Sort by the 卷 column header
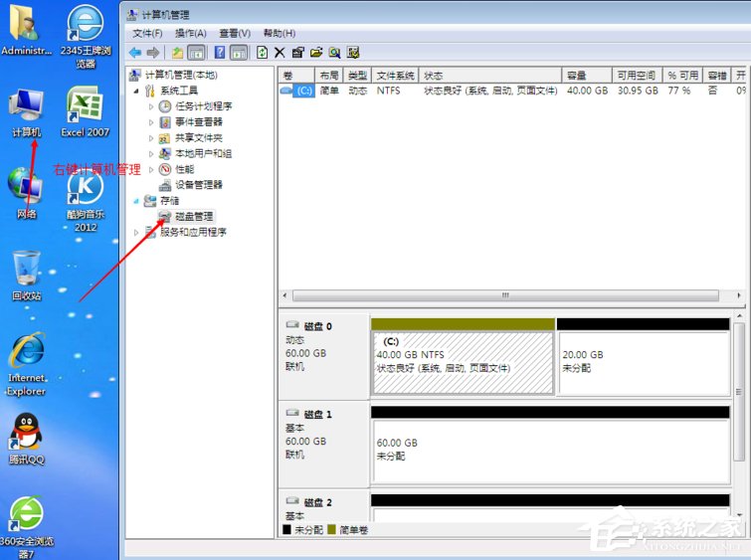 (x=296, y=76)
